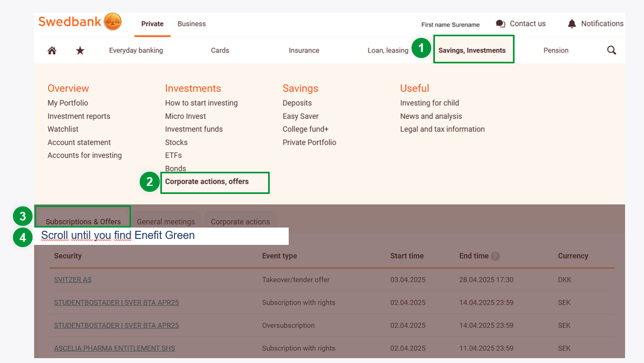Click the Investments heading
Image resolution: width=644 pixels, height=363 pixels.
pyautogui.click(x=193, y=88)
